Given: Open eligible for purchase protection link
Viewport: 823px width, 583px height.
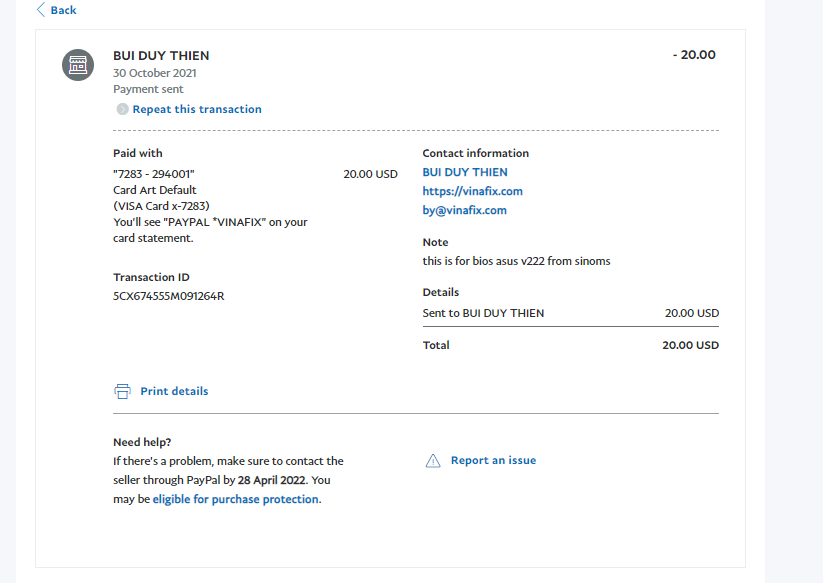Looking at the screenshot, I should pos(236,499).
